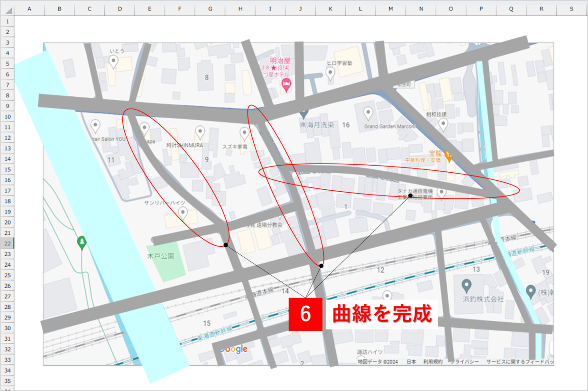Select column M header
The image size is (588, 391).
click(x=391, y=8)
